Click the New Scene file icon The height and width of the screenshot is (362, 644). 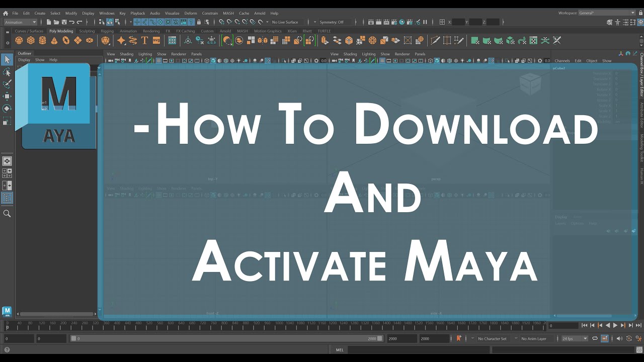(x=49, y=22)
